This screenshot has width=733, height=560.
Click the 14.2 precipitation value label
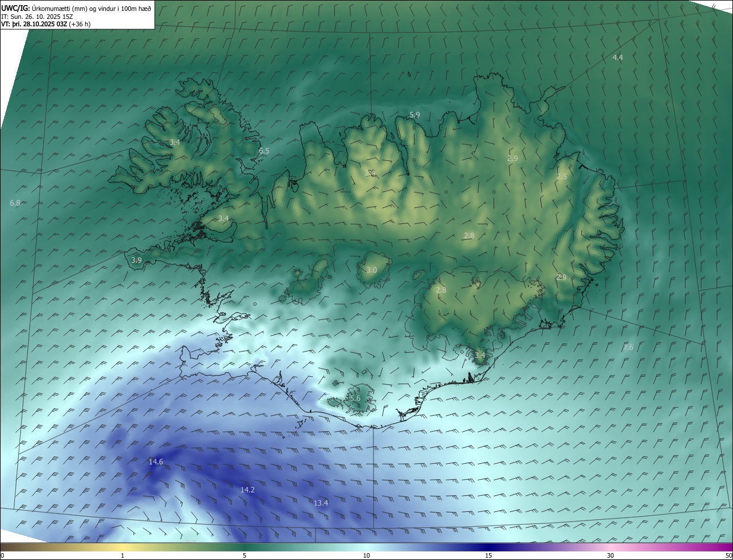point(247,490)
